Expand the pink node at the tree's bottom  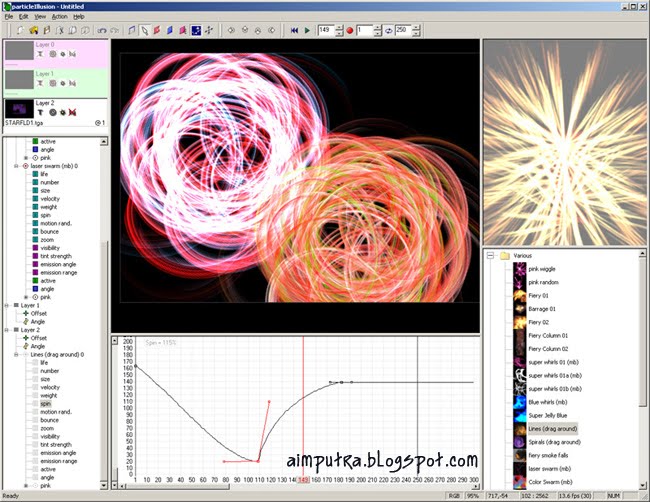(26, 485)
